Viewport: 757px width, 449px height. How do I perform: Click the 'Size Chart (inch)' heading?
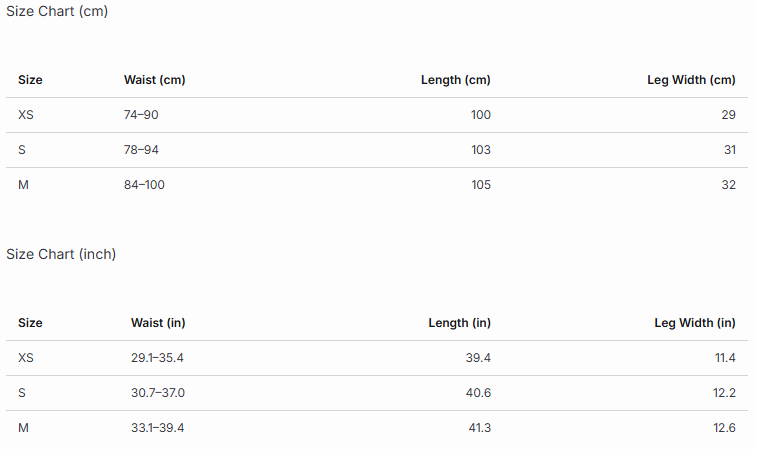(x=61, y=254)
